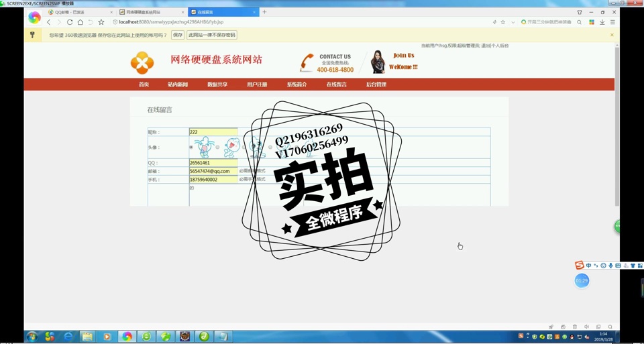Image resolution: width=644 pixels, height=344 pixels.
Task: Click the orange website logo
Action: pyautogui.click(x=142, y=63)
